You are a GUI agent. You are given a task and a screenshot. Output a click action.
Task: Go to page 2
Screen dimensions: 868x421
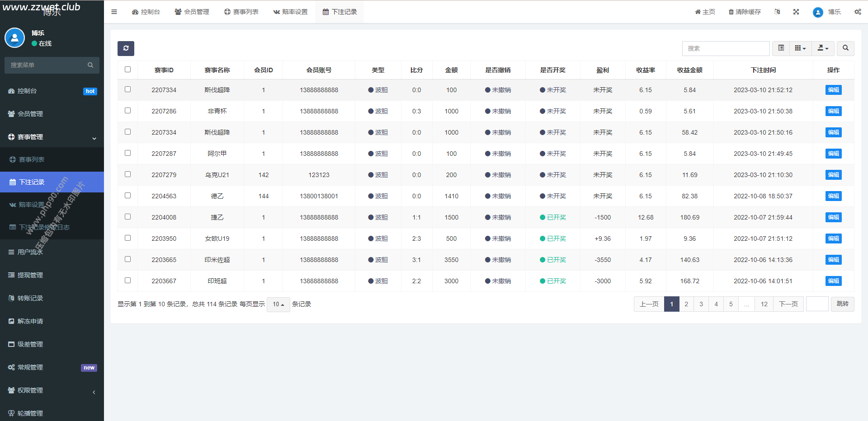point(686,304)
